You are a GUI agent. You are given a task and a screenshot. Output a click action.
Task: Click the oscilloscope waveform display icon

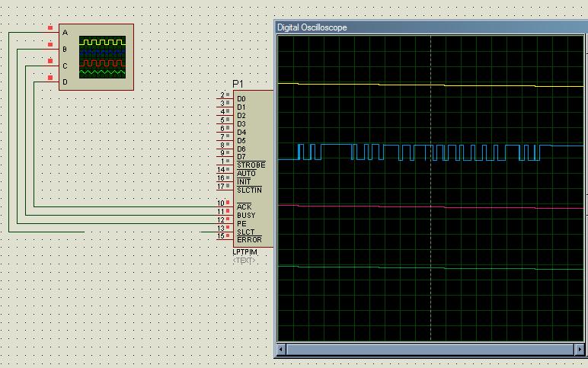point(104,57)
